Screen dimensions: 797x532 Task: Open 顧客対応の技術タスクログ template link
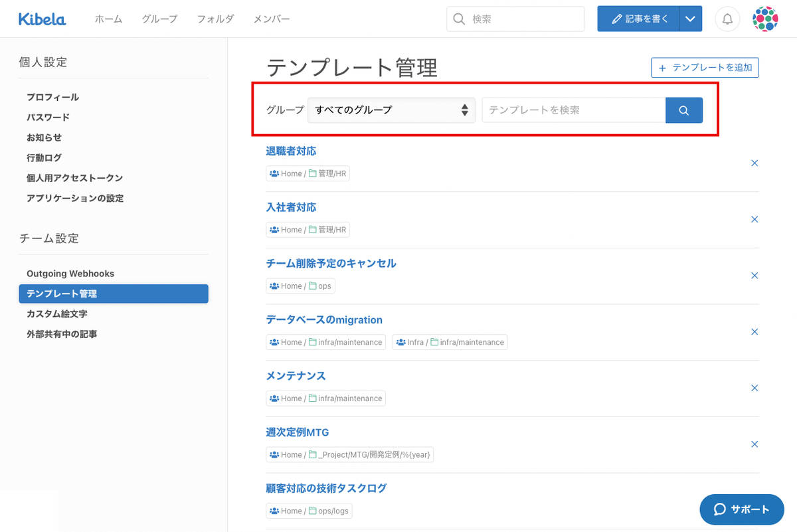click(326, 489)
